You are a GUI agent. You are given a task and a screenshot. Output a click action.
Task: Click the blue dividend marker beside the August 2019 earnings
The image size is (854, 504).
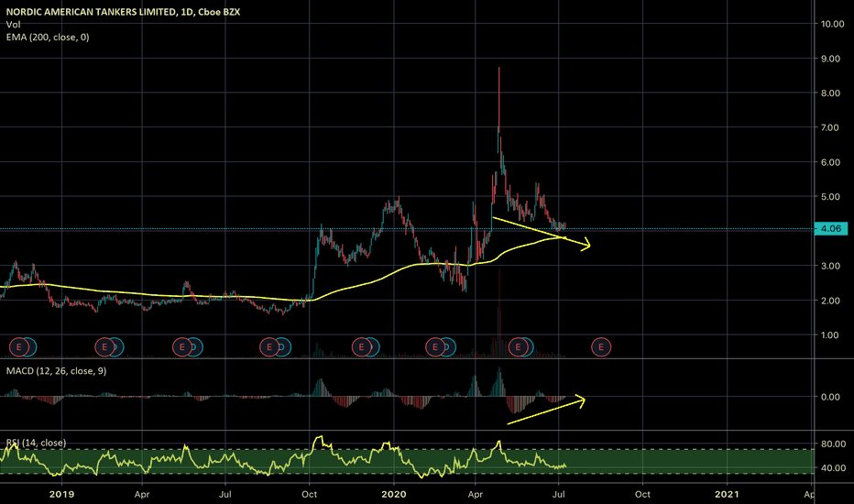tap(284, 346)
